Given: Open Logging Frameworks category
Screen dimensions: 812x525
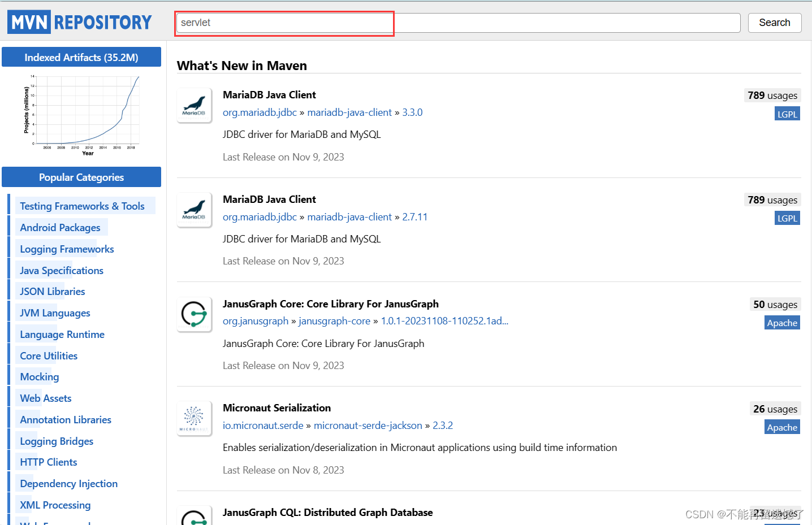Looking at the screenshot, I should [x=67, y=249].
